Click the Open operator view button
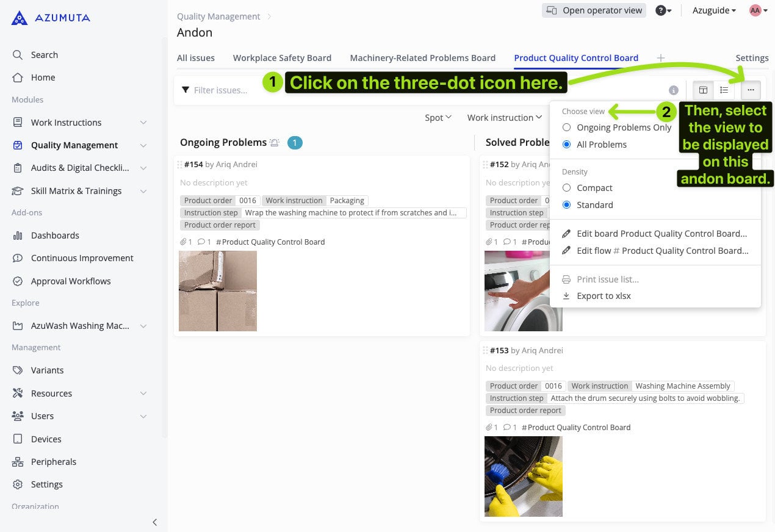Screen dimensions: 775x532 point(594,10)
